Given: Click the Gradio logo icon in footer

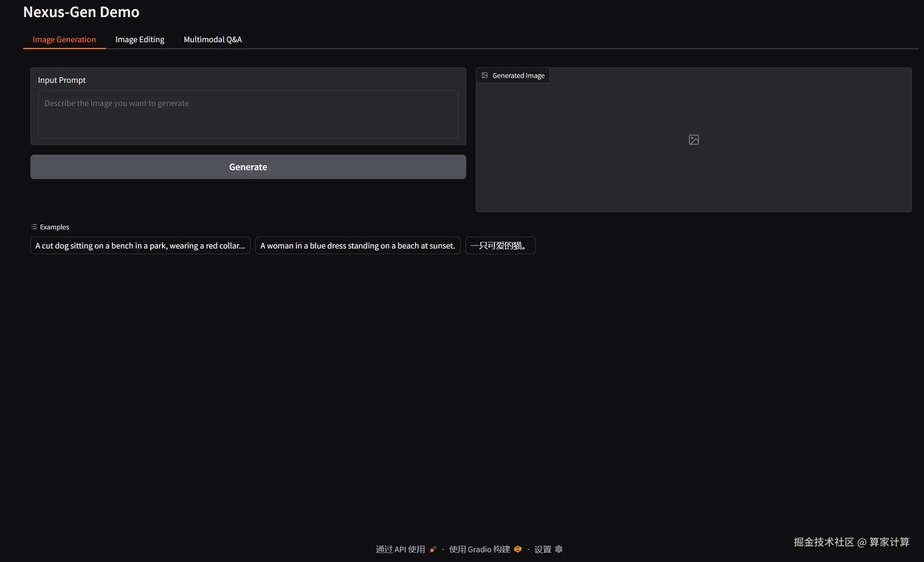Looking at the screenshot, I should tap(517, 549).
